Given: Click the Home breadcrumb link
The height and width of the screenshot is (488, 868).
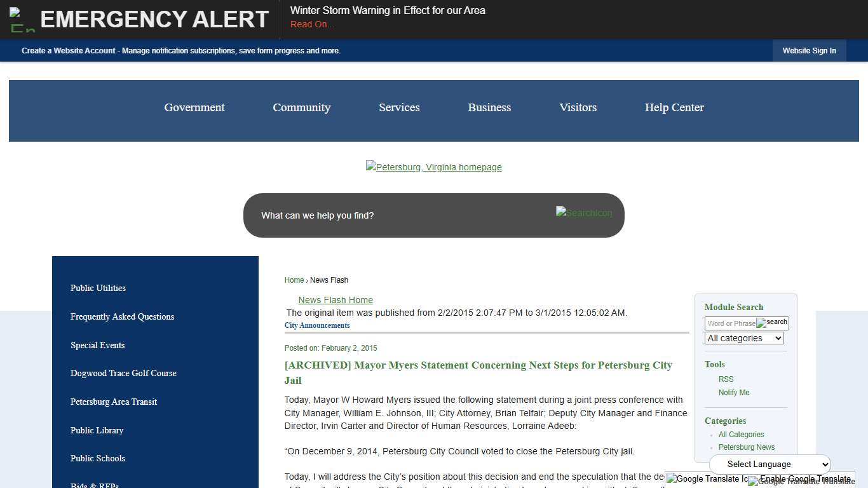Looking at the screenshot, I should tap(294, 280).
